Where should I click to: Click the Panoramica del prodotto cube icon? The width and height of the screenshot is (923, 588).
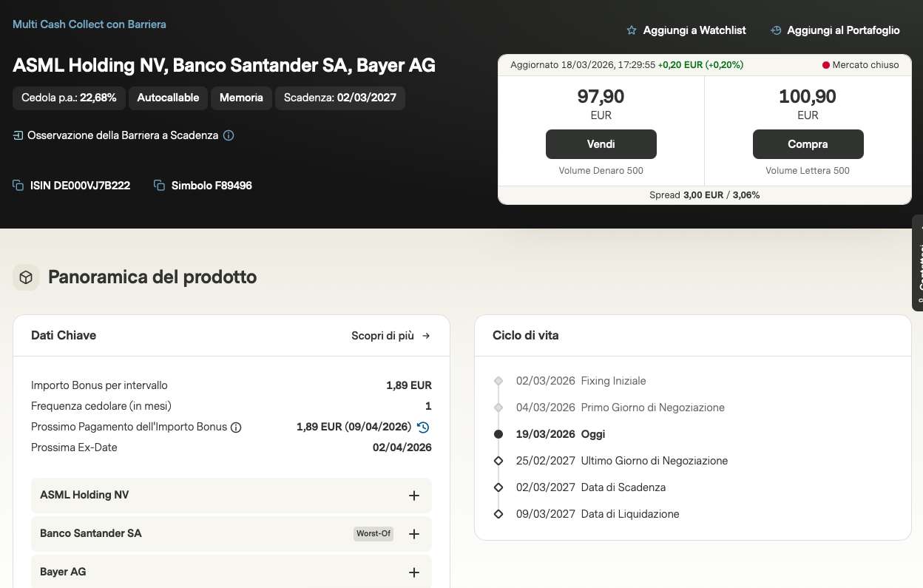(26, 277)
